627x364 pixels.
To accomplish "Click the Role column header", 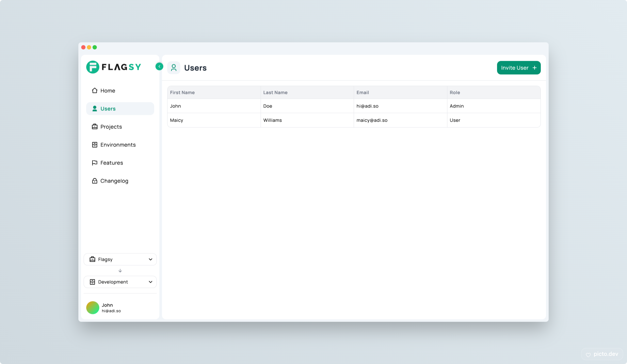I will click(x=455, y=92).
